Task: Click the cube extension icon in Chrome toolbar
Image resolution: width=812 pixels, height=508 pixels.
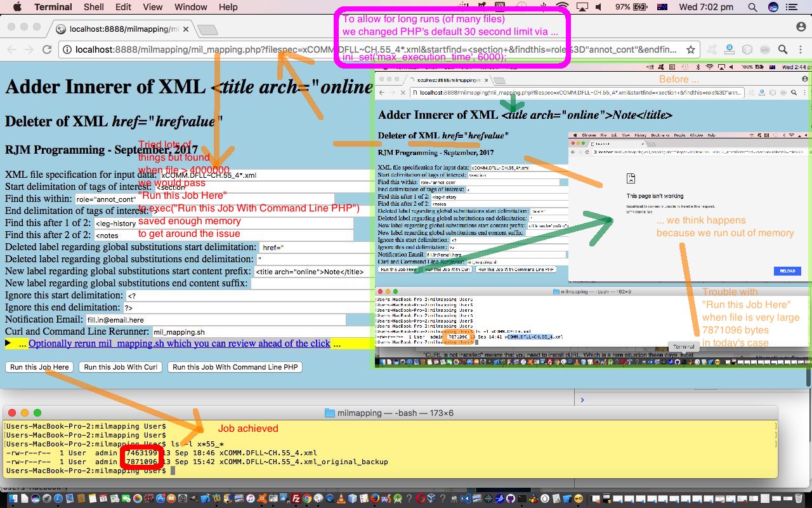Action: point(748,50)
